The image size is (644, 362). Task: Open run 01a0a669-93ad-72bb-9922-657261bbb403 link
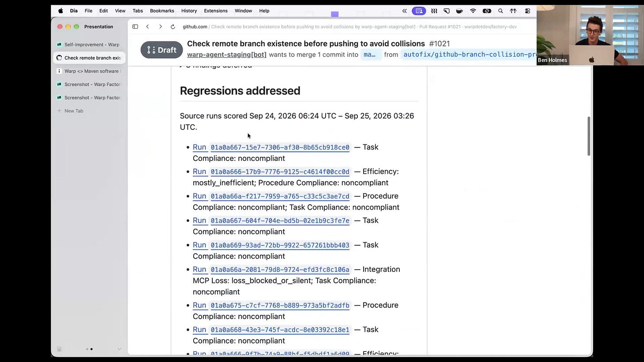[x=271, y=245]
